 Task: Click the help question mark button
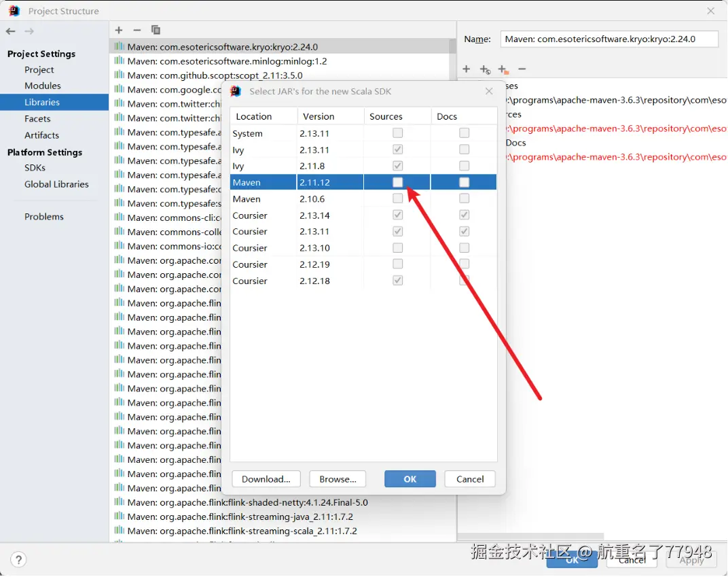[x=18, y=559]
